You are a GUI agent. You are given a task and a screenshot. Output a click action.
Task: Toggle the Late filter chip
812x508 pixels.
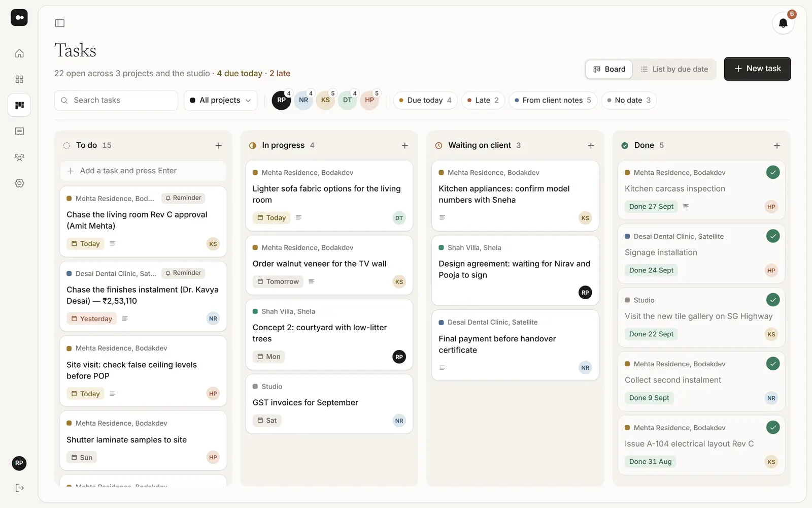(483, 100)
